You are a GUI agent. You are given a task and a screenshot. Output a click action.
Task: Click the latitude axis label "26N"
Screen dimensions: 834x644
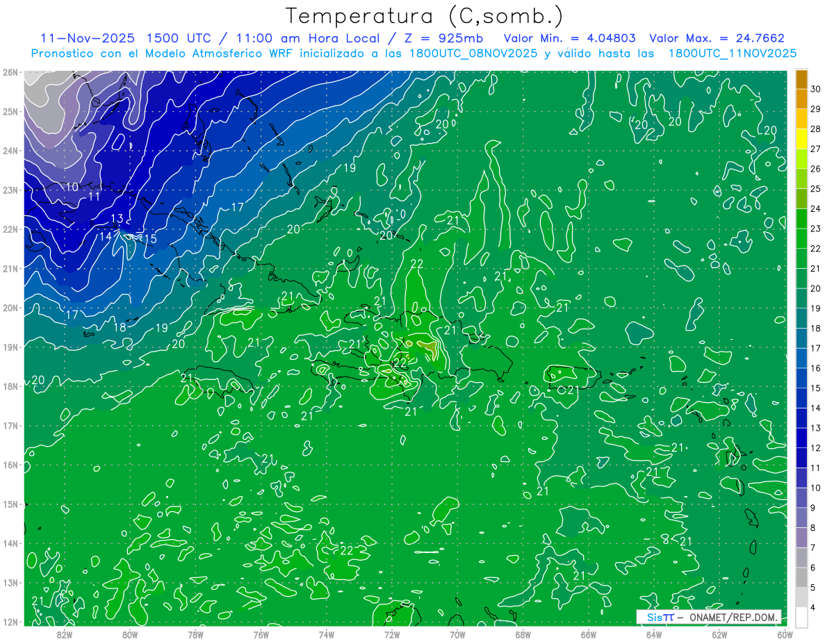click(10, 72)
